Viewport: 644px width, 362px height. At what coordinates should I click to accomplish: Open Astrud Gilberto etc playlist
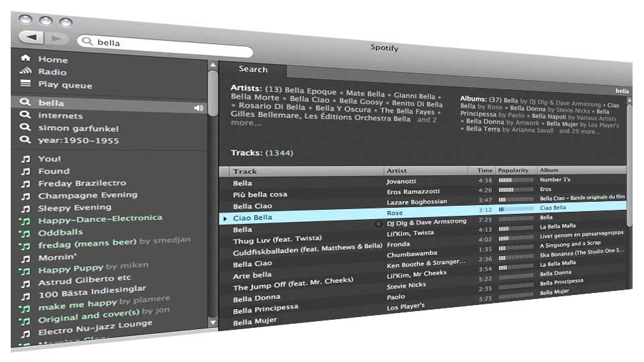tap(85, 280)
